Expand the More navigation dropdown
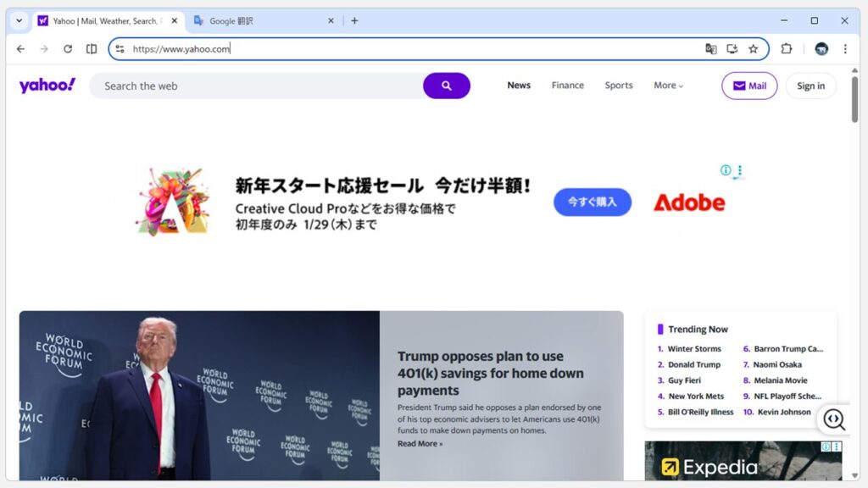Image resolution: width=868 pixels, height=488 pixels. [x=668, y=86]
